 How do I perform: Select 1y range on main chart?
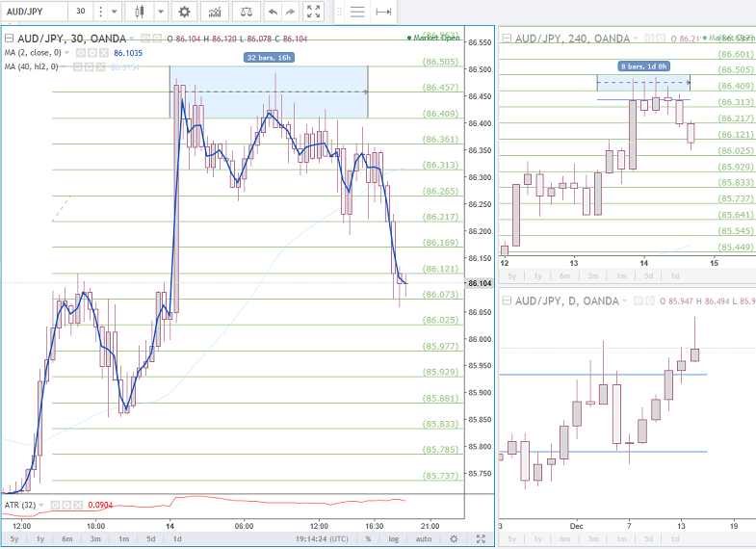(x=40, y=538)
